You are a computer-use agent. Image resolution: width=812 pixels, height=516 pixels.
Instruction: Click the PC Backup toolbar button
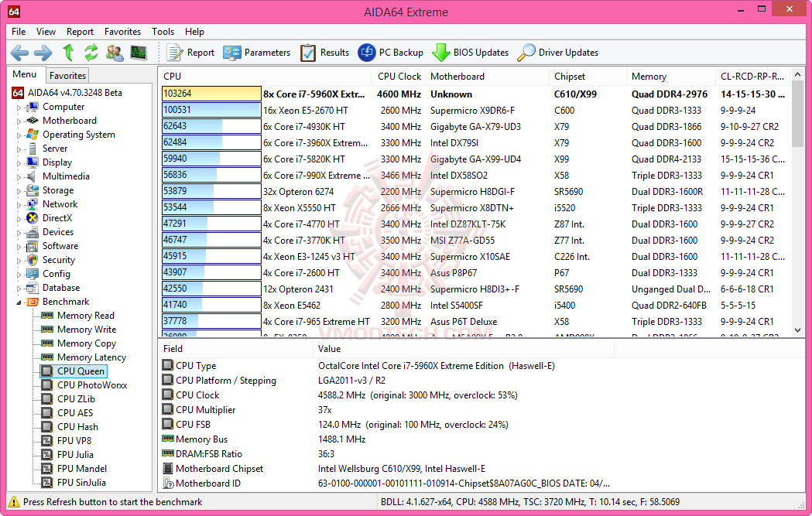tap(390, 53)
